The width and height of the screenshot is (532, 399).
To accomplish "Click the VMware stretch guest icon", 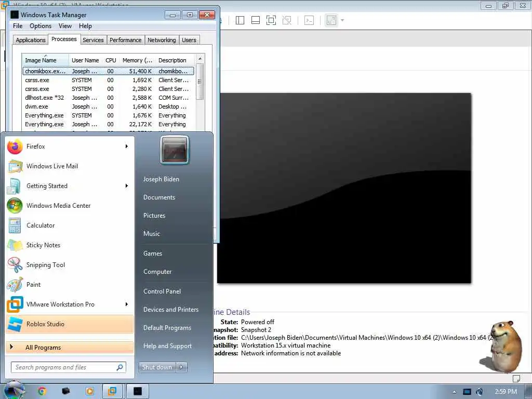I will pos(331,20).
